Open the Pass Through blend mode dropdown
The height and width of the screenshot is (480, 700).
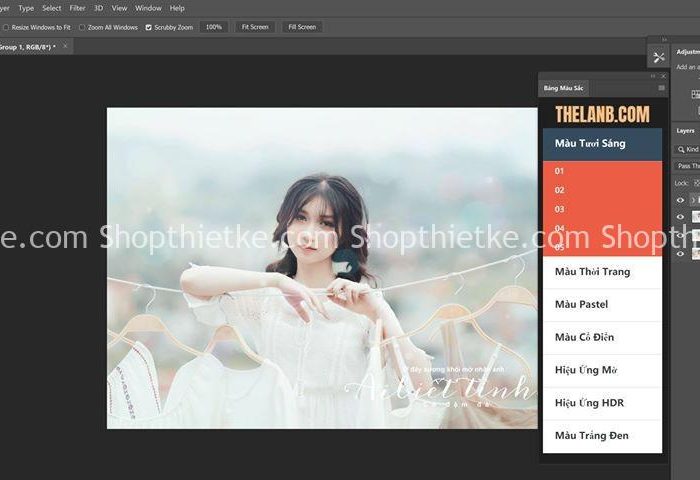coord(687,166)
